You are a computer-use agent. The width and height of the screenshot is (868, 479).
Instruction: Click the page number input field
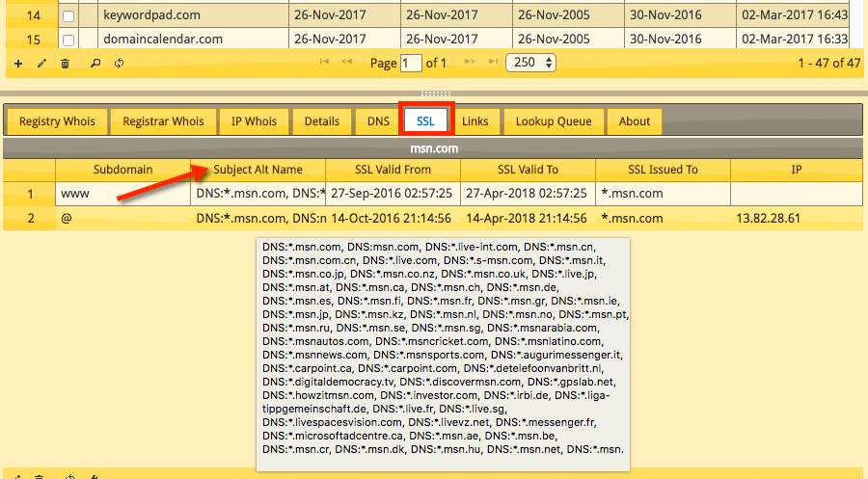click(411, 63)
